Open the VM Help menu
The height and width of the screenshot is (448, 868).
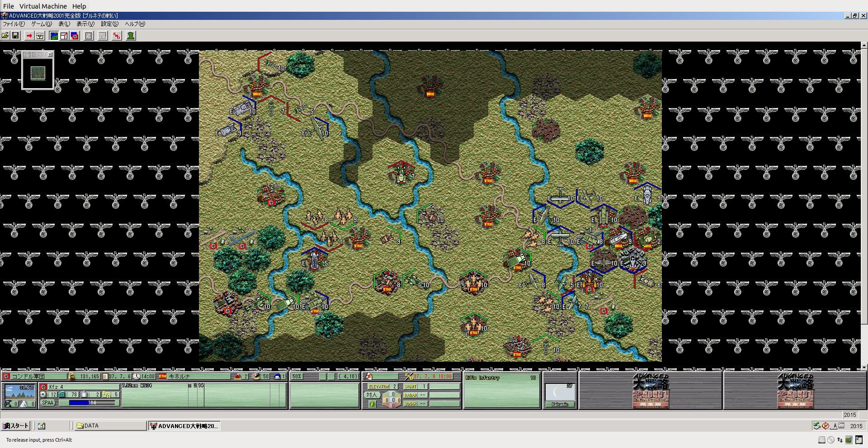[79, 6]
